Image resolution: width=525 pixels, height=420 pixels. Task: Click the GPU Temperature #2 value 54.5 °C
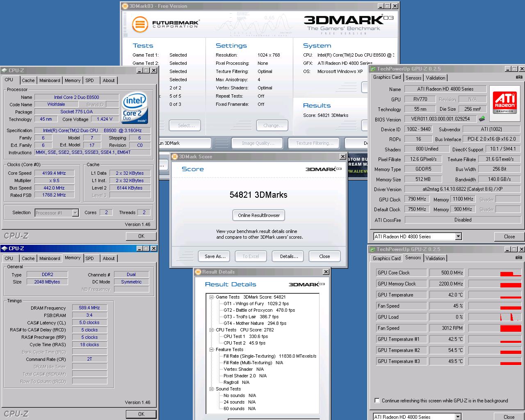tap(447, 350)
